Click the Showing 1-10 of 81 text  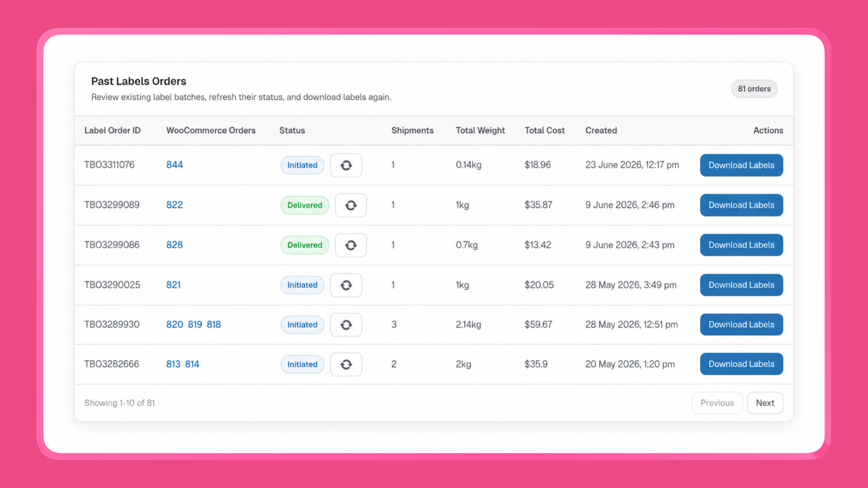[119, 403]
